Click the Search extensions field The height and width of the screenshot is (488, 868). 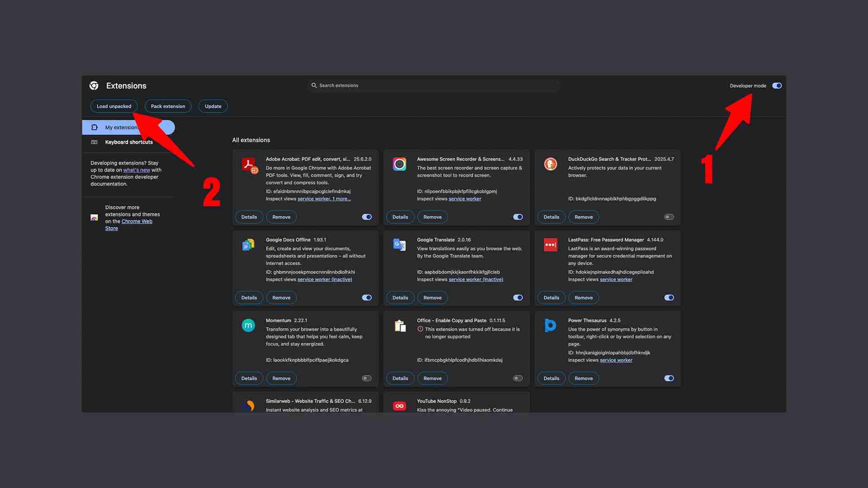click(x=434, y=85)
